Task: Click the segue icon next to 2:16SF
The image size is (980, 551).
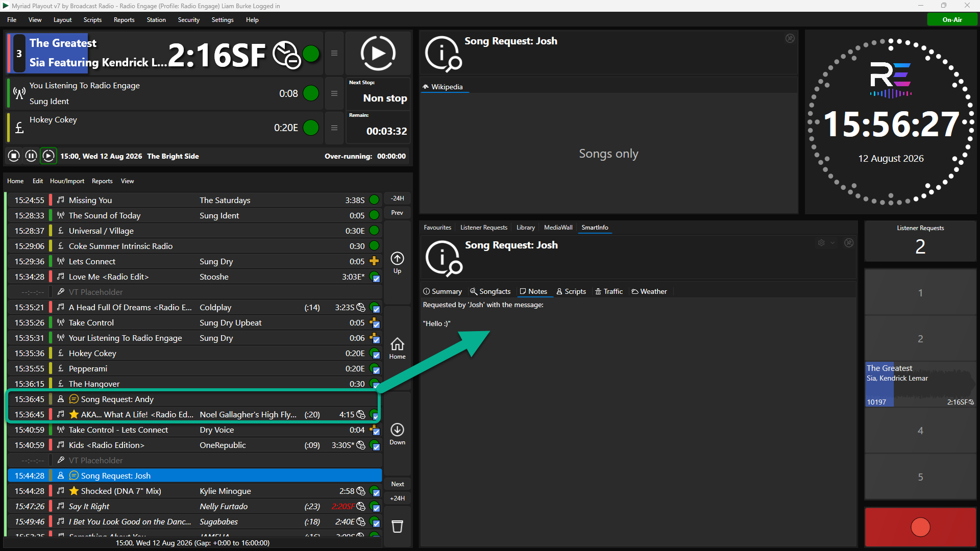Action: (x=286, y=55)
